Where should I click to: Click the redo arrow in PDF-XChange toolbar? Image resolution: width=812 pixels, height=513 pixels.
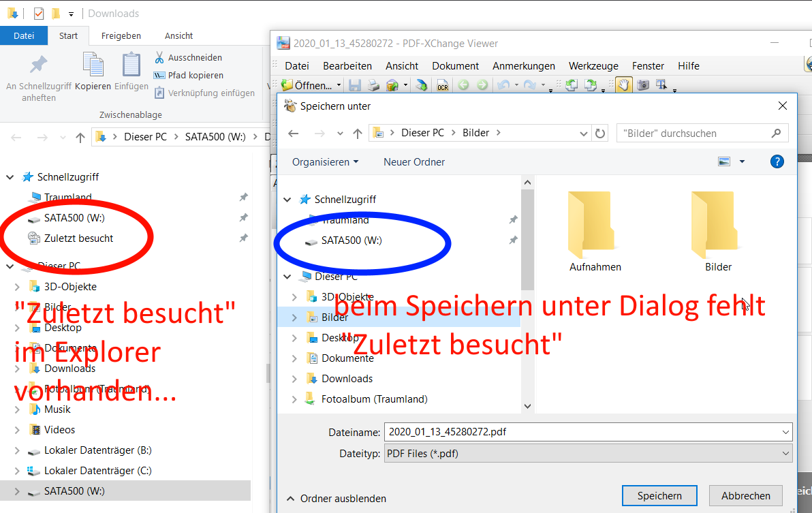530,85
